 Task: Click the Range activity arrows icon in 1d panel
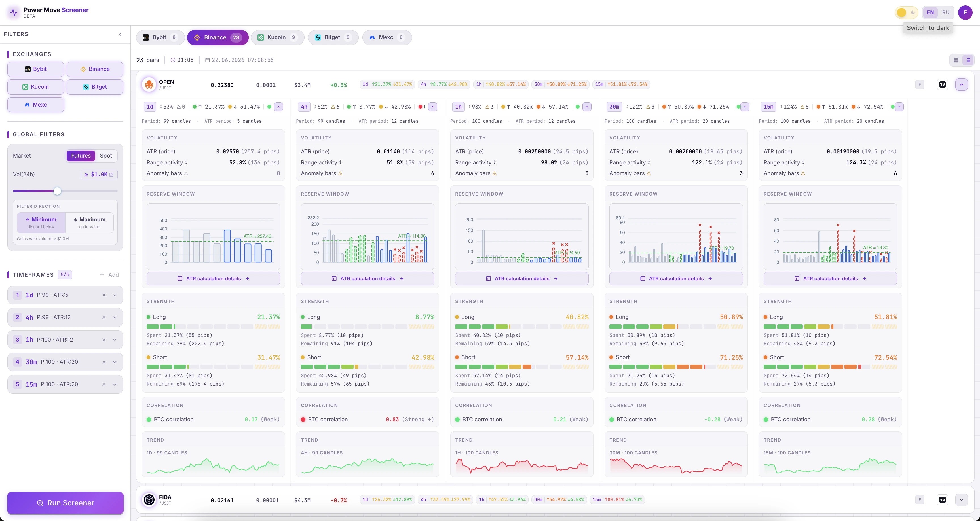click(186, 162)
